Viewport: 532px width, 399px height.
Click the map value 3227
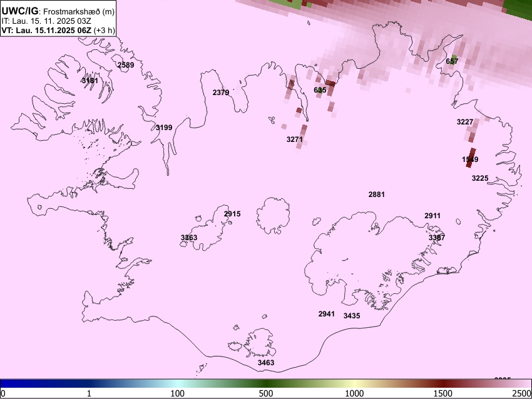point(465,122)
